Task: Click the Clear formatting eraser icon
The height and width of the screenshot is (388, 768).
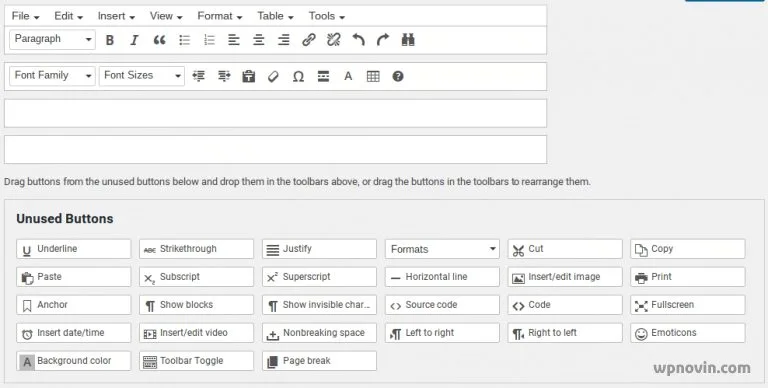Action: (x=273, y=76)
